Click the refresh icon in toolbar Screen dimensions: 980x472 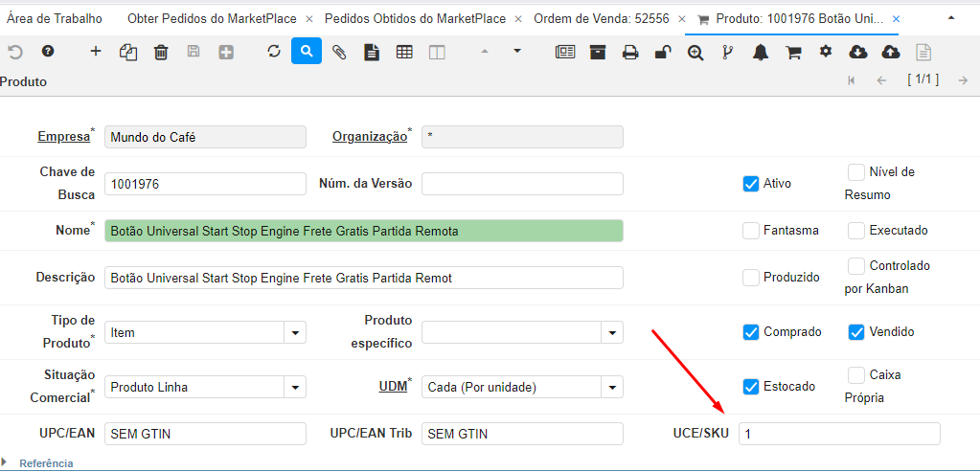point(274,52)
